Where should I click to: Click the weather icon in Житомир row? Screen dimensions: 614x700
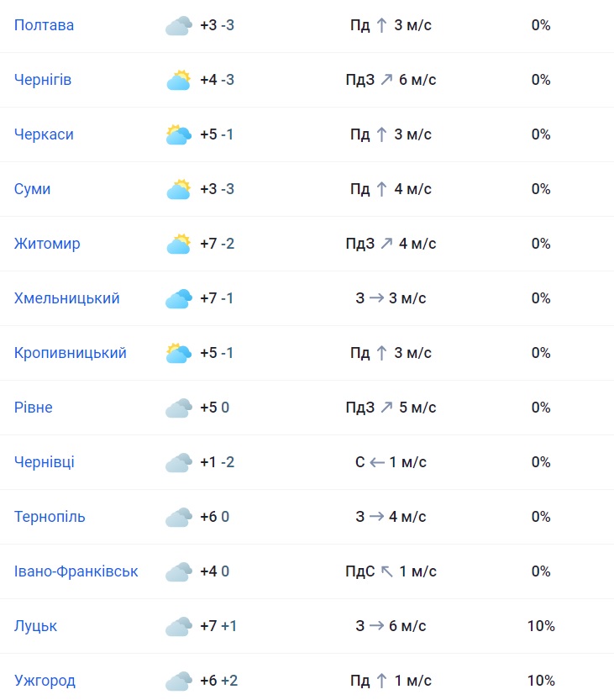pos(179,244)
